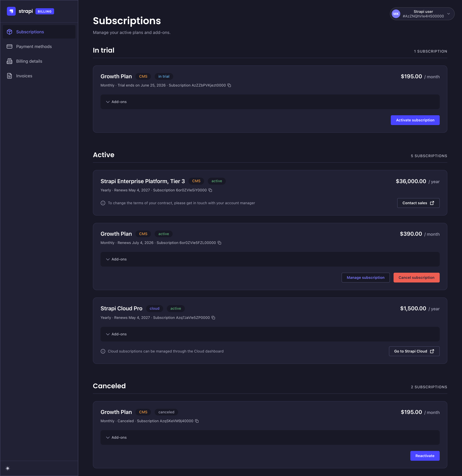462x476 pixels.
Task: Click the 'In trial' section heading
Action: tap(103, 50)
